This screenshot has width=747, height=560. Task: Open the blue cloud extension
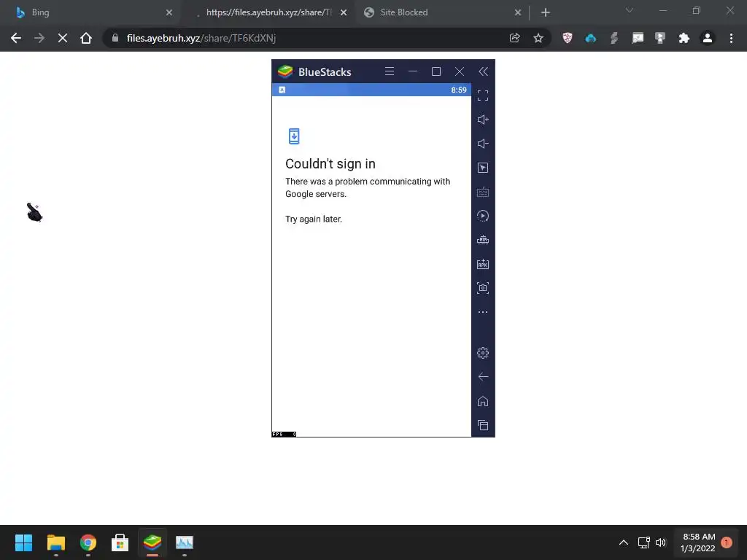coord(591,38)
